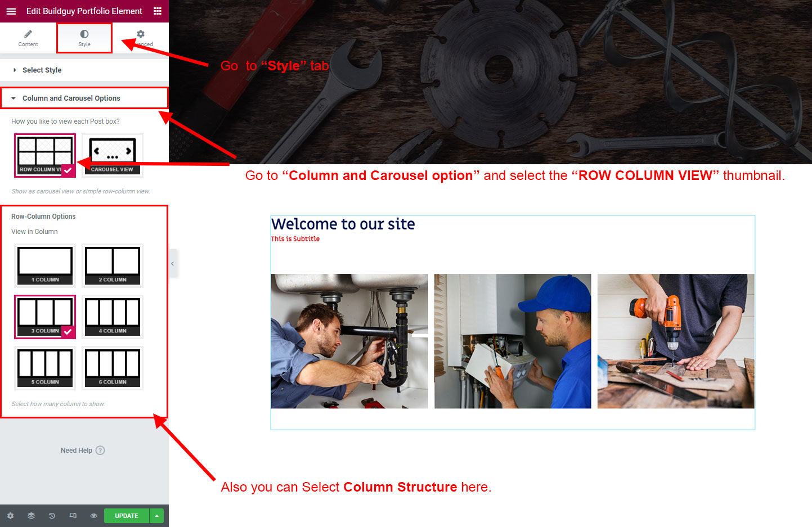Screen dimensions: 812x527
Task: Select the Row Column View option
Action: pyautogui.click(x=45, y=155)
